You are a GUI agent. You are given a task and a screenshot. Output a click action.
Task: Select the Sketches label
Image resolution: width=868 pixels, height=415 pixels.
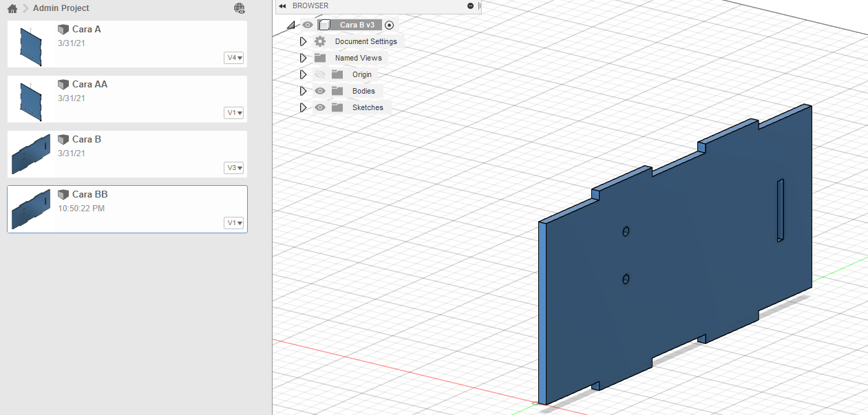pyautogui.click(x=368, y=107)
